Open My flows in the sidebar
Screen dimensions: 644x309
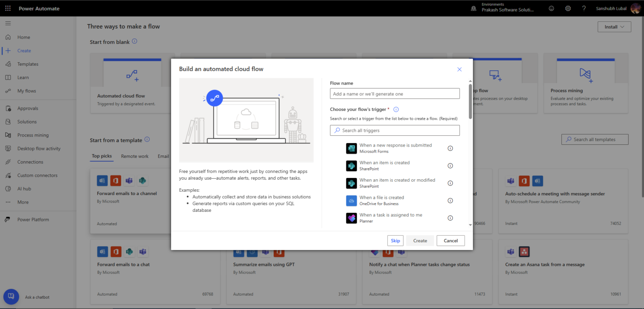(26, 91)
